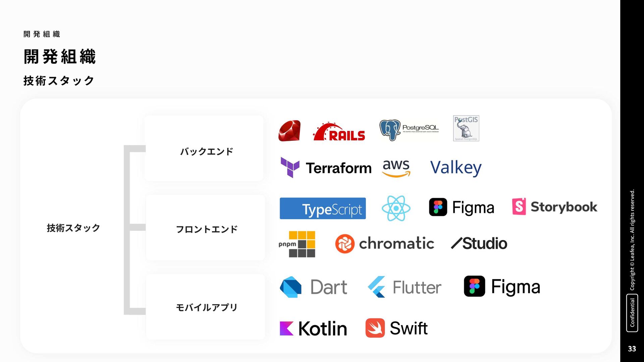Click the Figma logo in frontend row

point(462,207)
